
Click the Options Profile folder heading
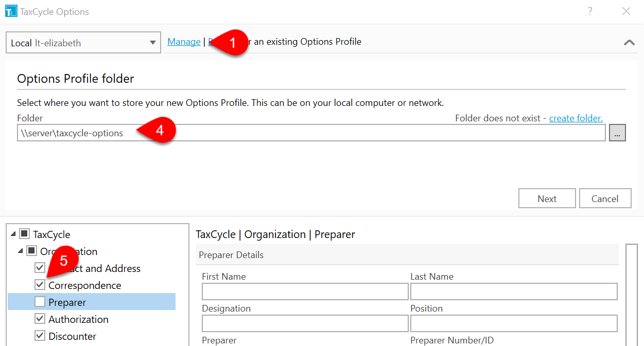(76, 79)
